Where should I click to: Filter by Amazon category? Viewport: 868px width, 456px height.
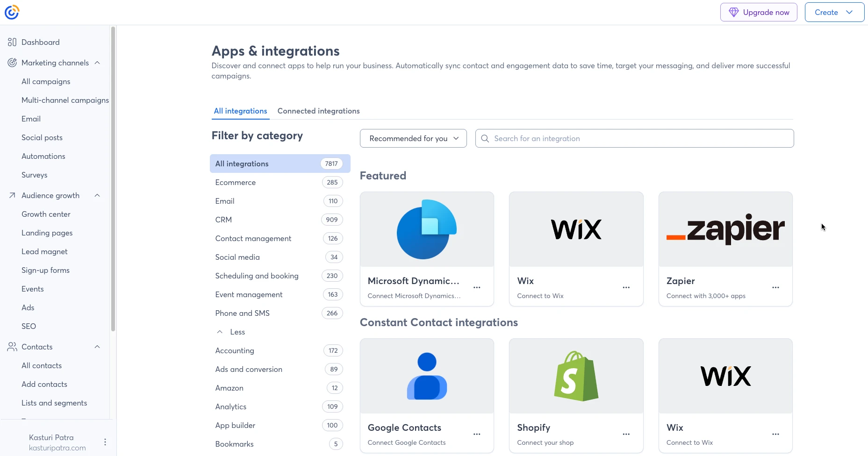pyautogui.click(x=280, y=388)
